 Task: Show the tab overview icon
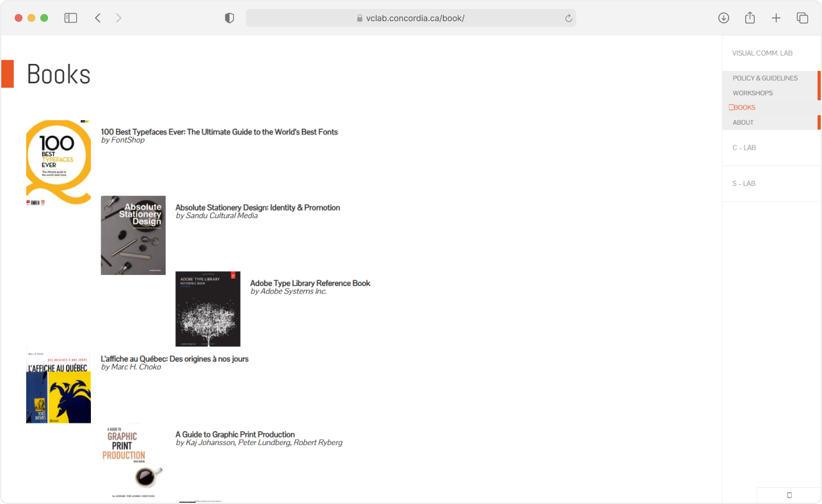(802, 18)
